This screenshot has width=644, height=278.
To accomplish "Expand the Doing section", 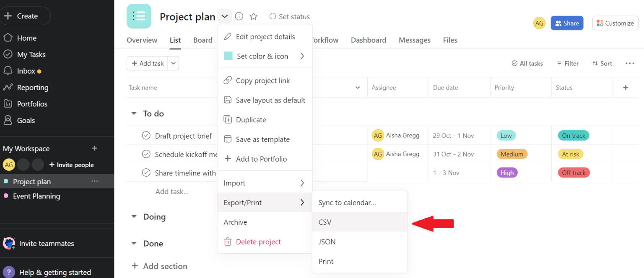I will tap(134, 216).
